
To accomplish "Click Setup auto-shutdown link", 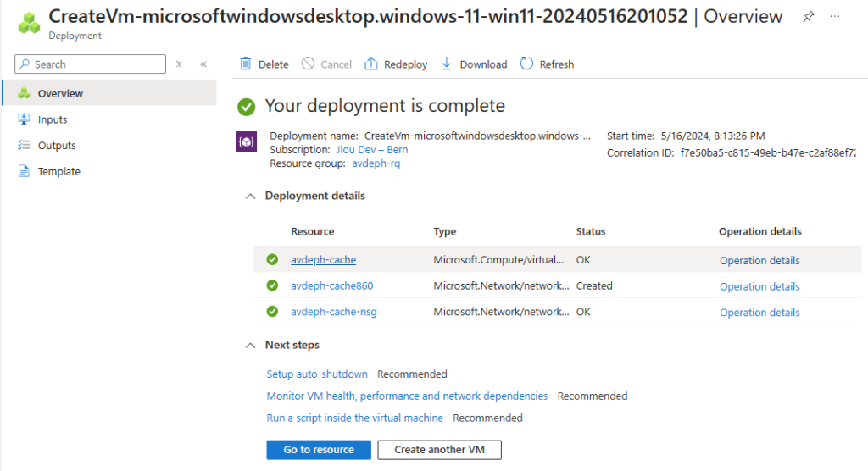I will pos(317,374).
